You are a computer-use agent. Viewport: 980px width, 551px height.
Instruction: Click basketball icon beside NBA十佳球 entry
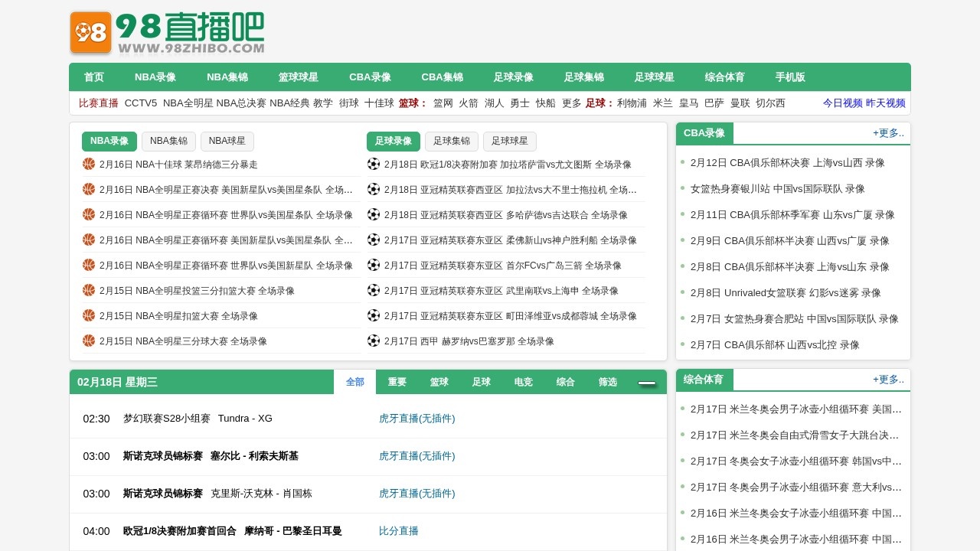88,164
